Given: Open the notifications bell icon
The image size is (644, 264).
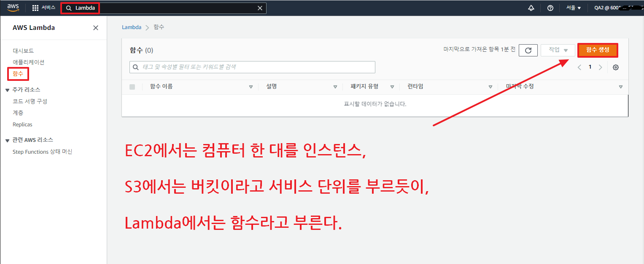Looking at the screenshot, I should click(x=531, y=8).
